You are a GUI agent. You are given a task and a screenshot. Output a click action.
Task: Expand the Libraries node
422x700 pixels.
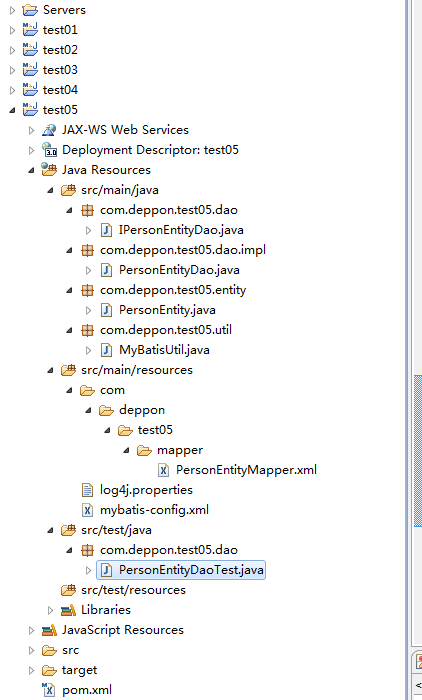50,610
